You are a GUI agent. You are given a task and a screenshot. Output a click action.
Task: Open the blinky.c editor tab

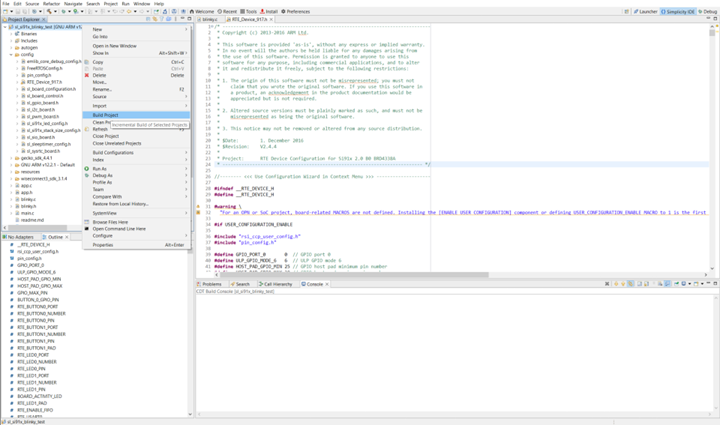[210, 19]
